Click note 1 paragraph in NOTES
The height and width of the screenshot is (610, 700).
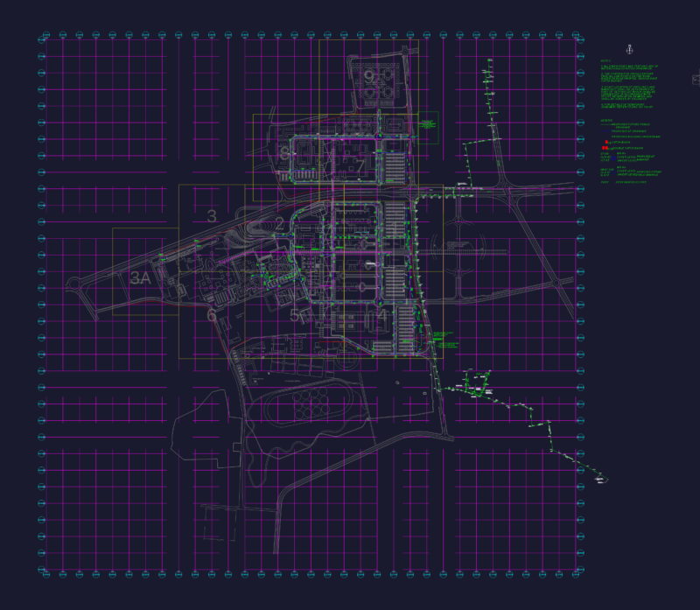click(x=629, y=67)
